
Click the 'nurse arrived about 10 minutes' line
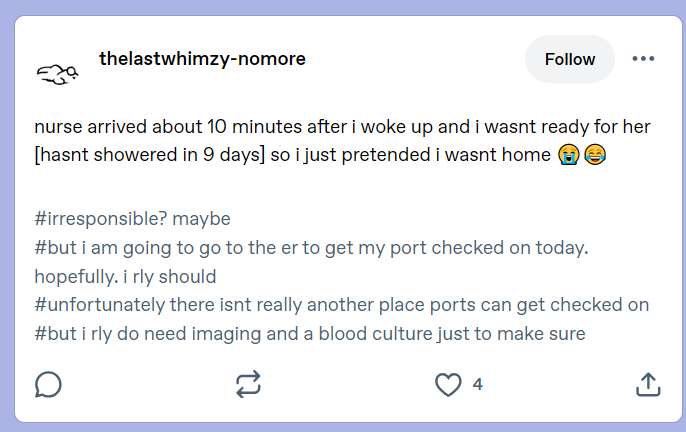pos(342,127)
